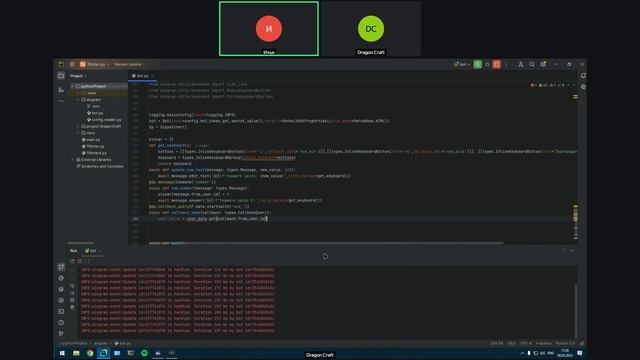Open the Version Control icon at sidebar bottom

click(x=61, y=333)
